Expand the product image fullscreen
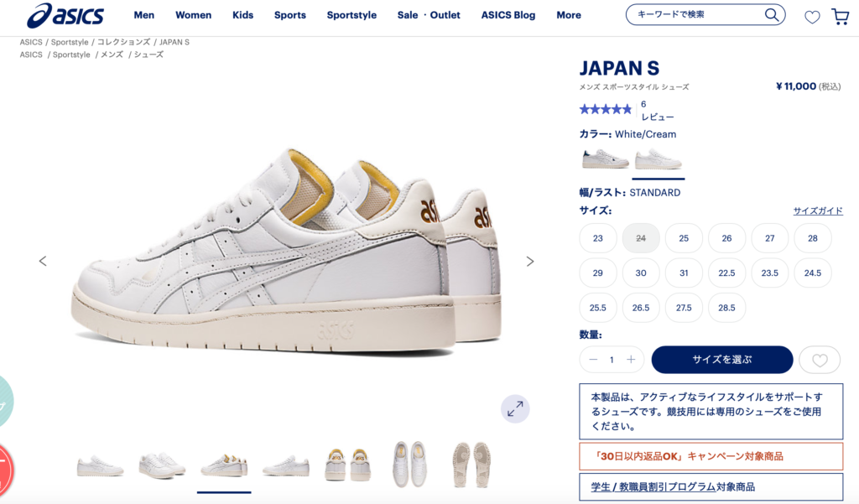 tap(515, 408)
